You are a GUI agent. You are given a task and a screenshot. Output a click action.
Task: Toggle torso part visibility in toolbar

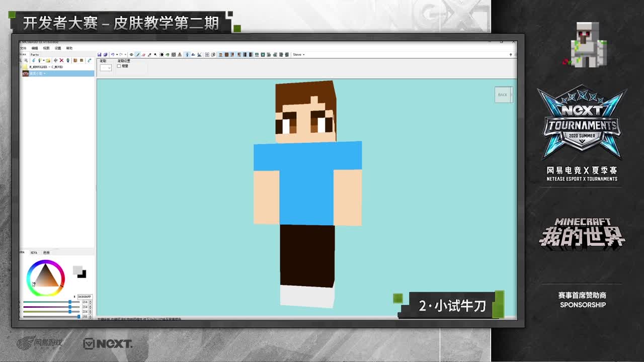click(x=226, y=54)
